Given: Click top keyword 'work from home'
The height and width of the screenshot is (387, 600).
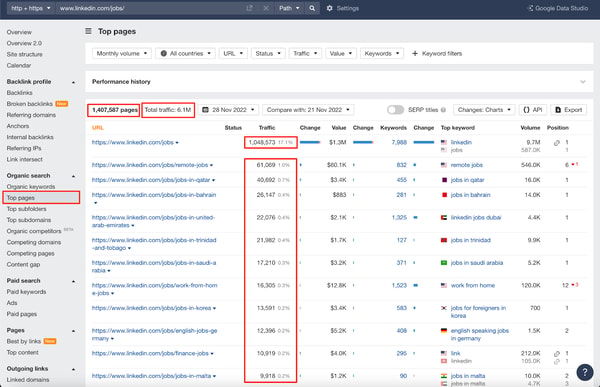Looking at the screenshot, I should coord(473,286).
